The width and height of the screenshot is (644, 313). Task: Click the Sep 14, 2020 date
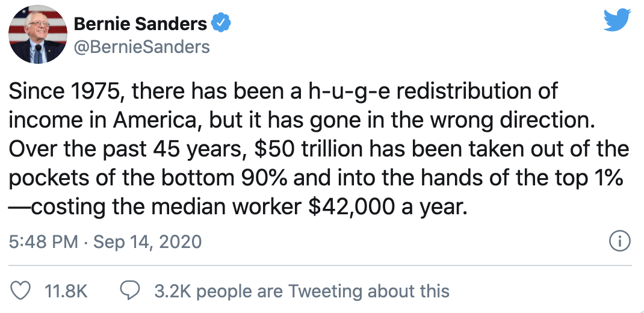(147, 242)
